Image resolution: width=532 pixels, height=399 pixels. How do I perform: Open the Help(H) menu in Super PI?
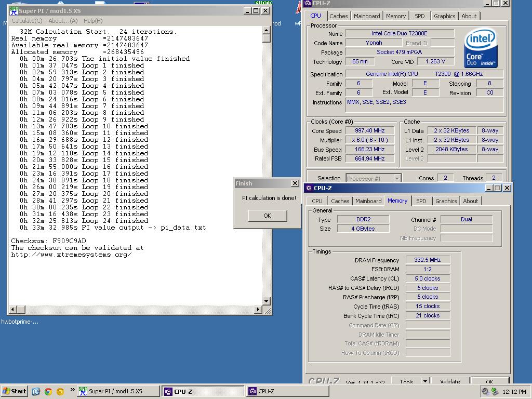(x=93, y=21)
